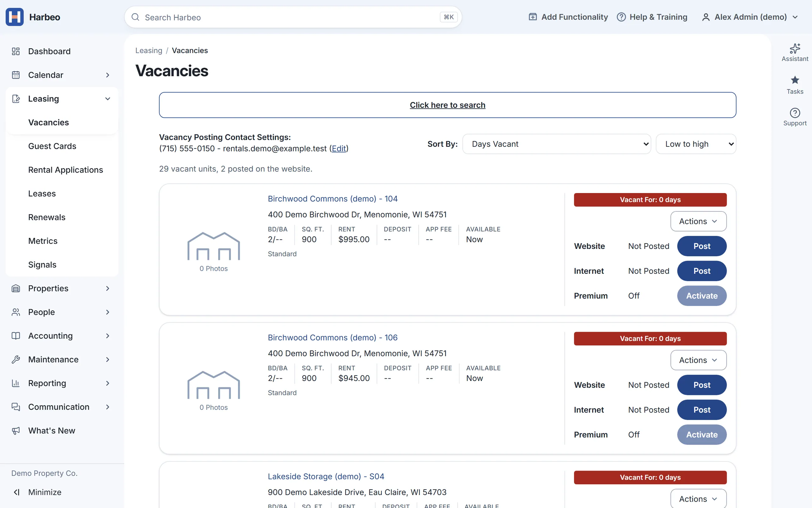The height and width of the screenshot is (508, 812).
Task: Open Renewals in the sidebar
Action: point(47,217)
